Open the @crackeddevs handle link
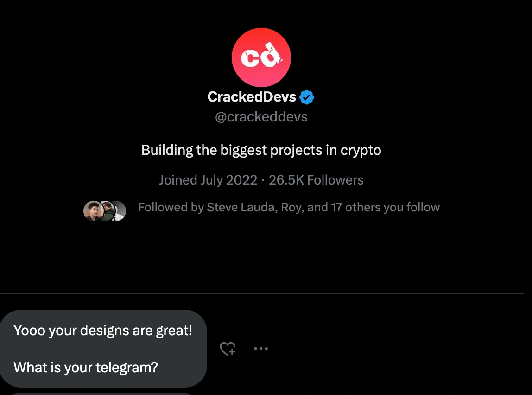 (x=261, y=116)
